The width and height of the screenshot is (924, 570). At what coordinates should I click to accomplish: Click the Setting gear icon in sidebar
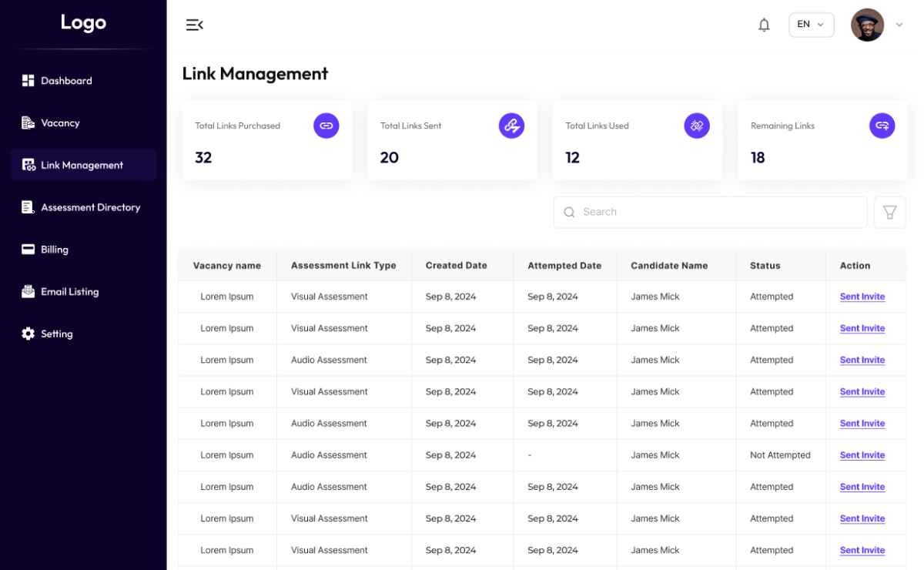28,334
